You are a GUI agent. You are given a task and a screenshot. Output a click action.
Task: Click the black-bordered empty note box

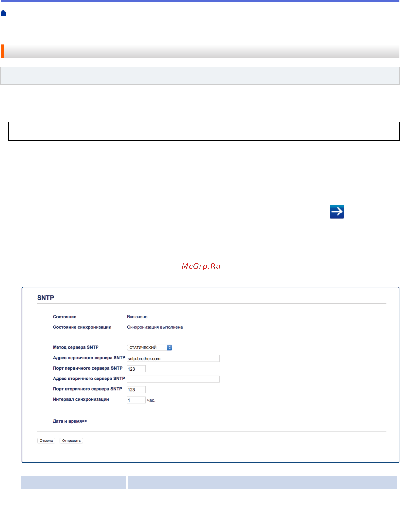(x=204, y=131)
